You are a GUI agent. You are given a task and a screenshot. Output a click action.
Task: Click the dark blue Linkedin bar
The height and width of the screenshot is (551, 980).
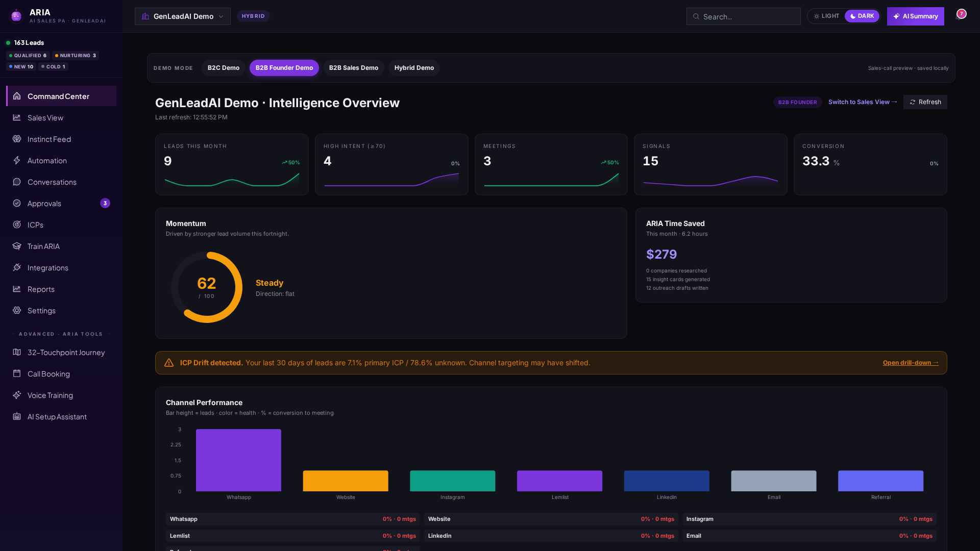click(667, 481)
